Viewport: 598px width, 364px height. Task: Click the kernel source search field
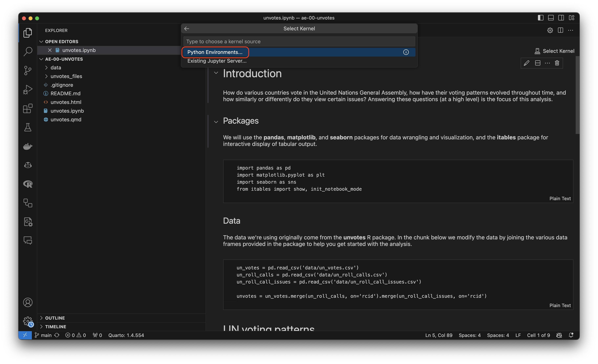(x=299, y=41)
